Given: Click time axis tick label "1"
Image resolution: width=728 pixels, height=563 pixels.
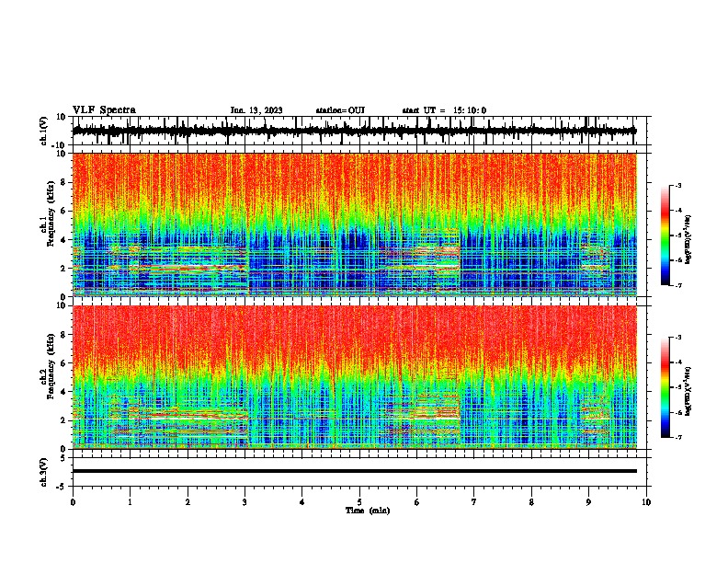Looking at the screenshot, I should click(x=130, y=502).
